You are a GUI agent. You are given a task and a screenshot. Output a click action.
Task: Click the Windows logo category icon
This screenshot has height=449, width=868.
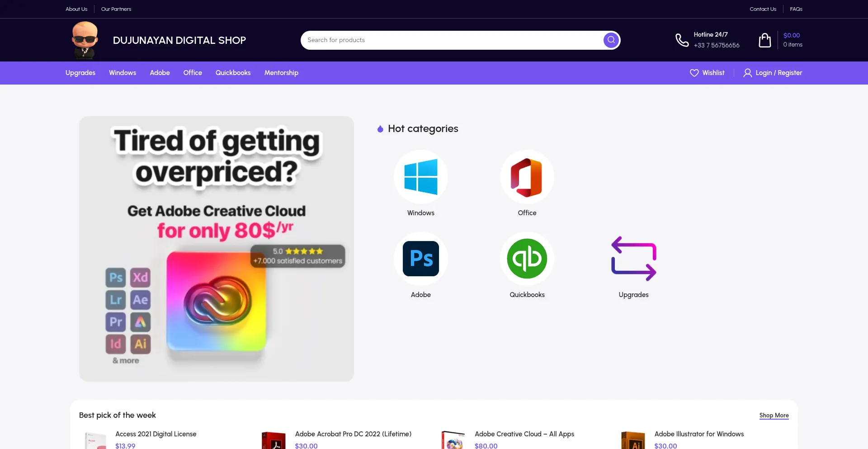pyautogui.click(x=420, y=177)
